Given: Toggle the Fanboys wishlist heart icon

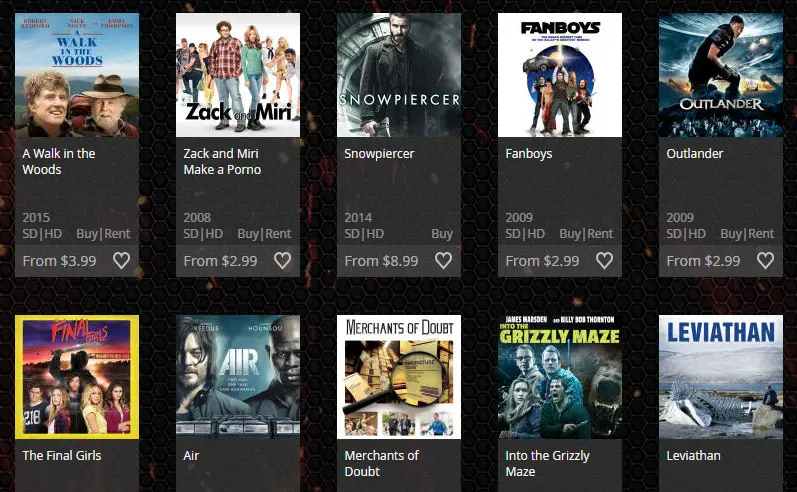Looking at the screenshot, I should coord(604,261).
